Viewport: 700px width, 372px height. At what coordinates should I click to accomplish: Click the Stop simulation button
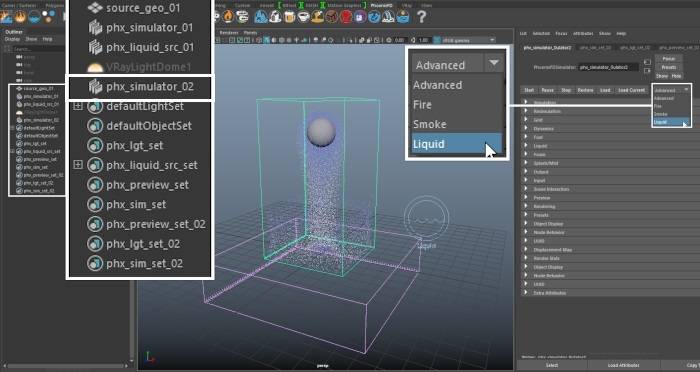pyautogui.click(x=566, y=90)
